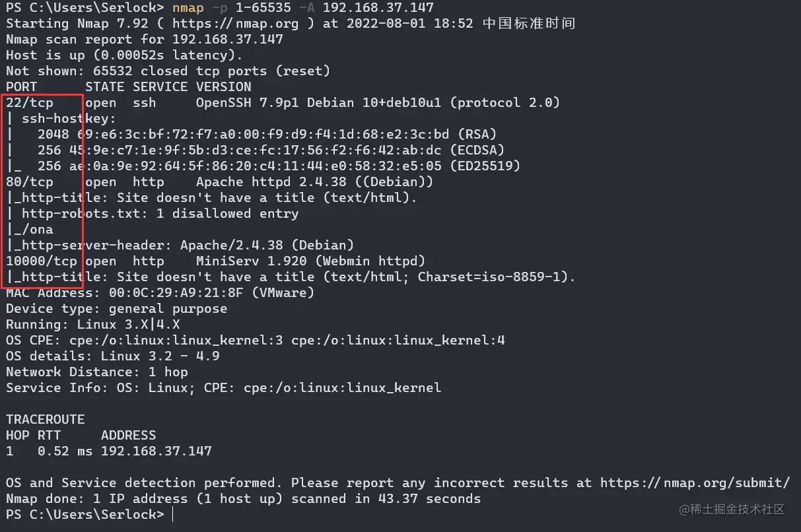This screenshot has height=532, width=801.
Task: Click the RSA host key fingerprint line
Action: tap(267, 135)
